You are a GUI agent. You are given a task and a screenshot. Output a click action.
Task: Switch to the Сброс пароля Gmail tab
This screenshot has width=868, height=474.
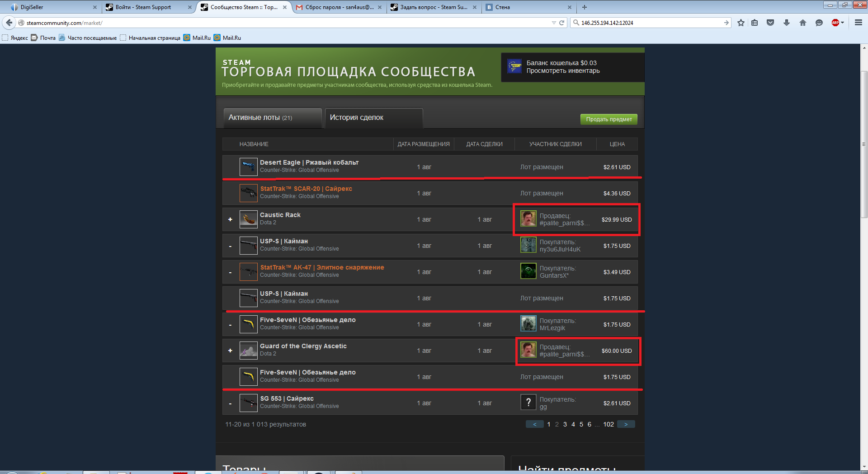[339, 7]
